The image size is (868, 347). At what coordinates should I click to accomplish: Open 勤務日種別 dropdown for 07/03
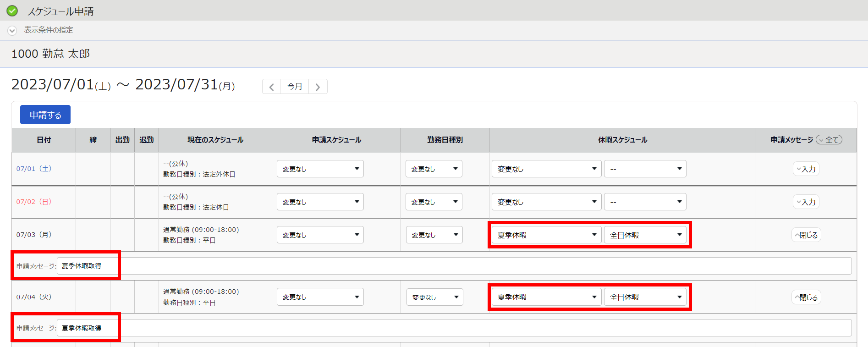[x=434, y=235]
